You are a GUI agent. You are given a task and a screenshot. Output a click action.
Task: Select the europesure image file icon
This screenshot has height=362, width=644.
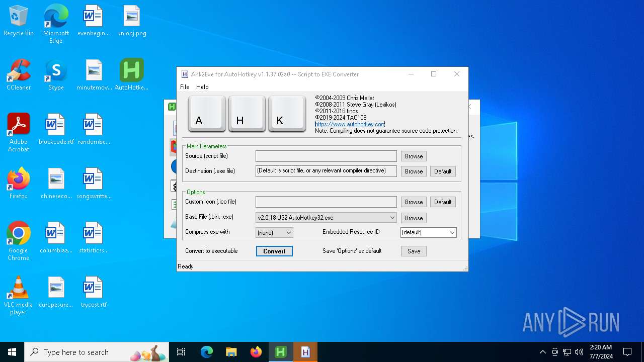[56, 292]
